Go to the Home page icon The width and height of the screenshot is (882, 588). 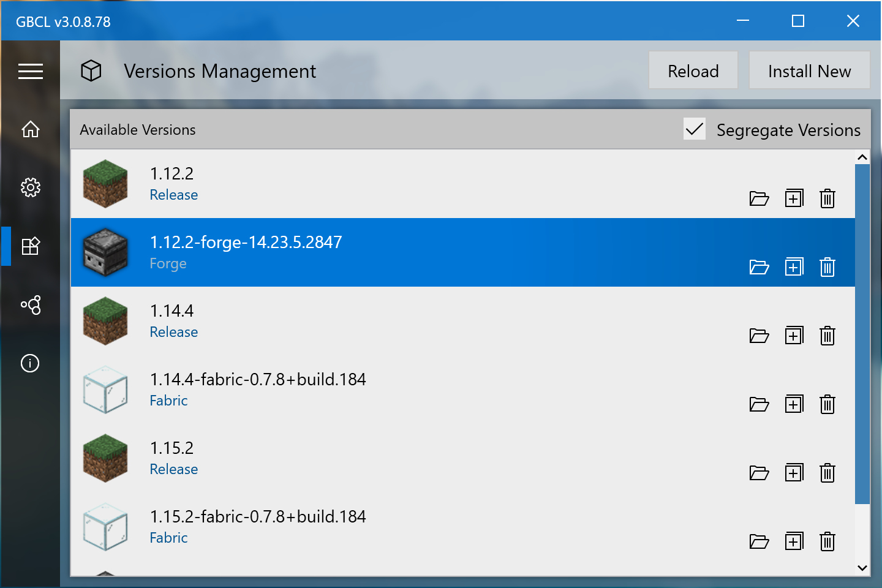click(x=30, y=129)
